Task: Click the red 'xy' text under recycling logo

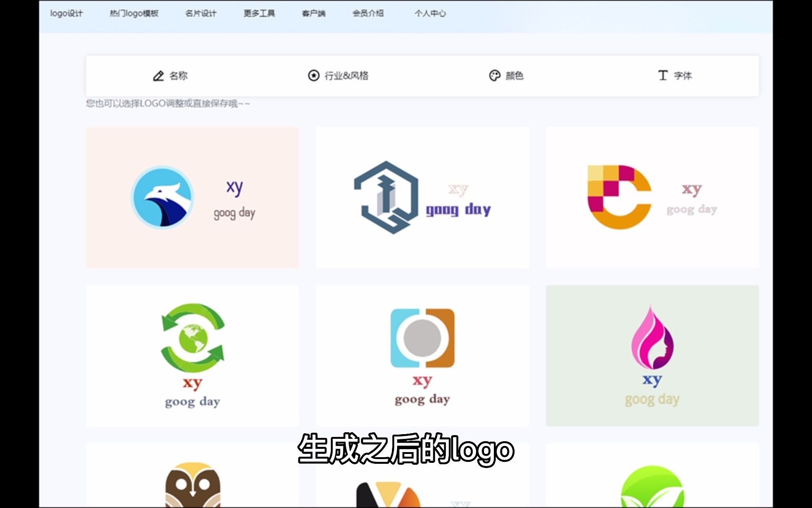Action: 193,383
